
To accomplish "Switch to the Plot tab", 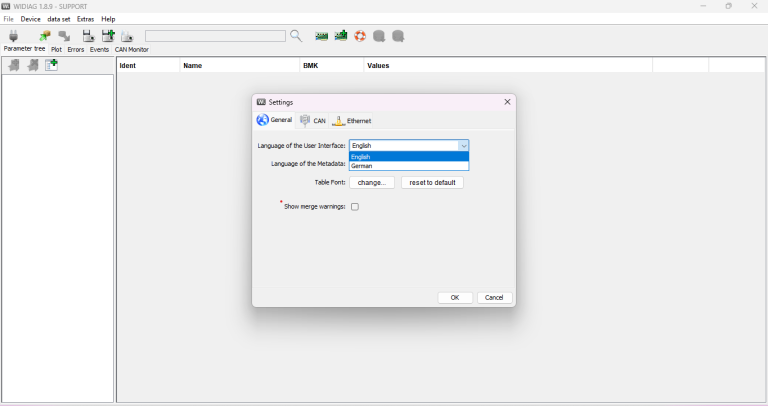I will (x=56, y=49).
